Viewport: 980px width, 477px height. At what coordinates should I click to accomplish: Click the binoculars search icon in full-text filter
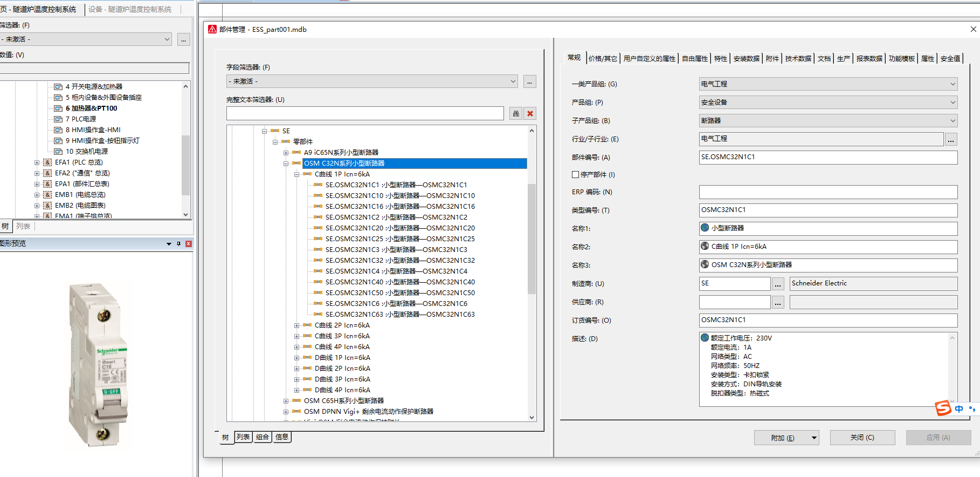pyautogui.click(x=516, y=113)
